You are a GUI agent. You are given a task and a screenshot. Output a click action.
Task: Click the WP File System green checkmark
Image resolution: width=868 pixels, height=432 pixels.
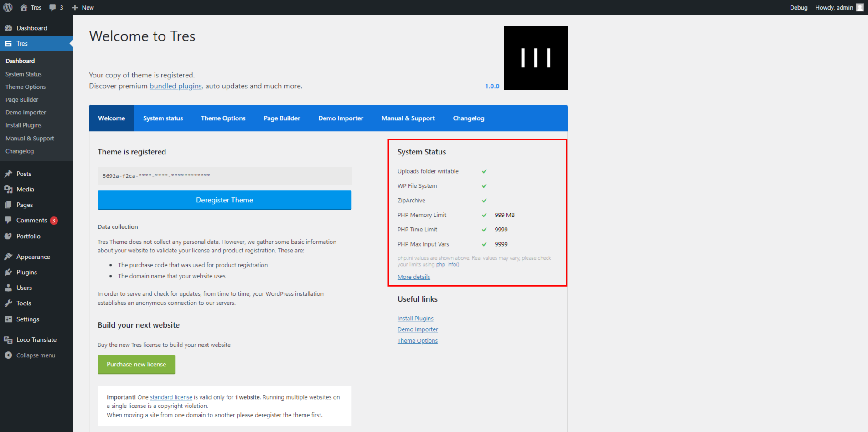point(484,186)
